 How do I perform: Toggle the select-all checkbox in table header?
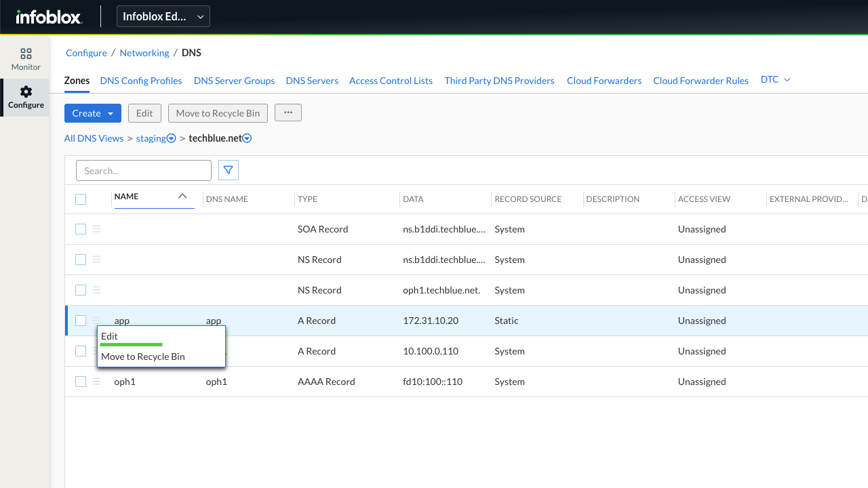pos(81,199)
